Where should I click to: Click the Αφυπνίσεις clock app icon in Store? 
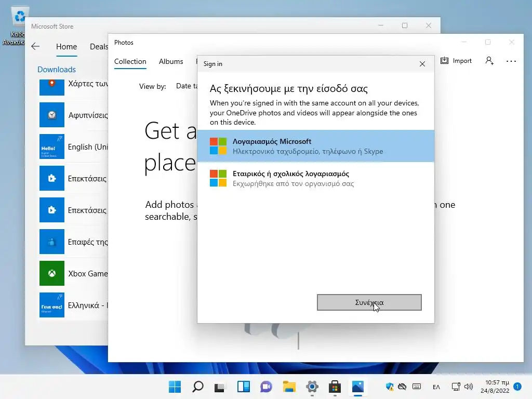click(x=51, y=115)
